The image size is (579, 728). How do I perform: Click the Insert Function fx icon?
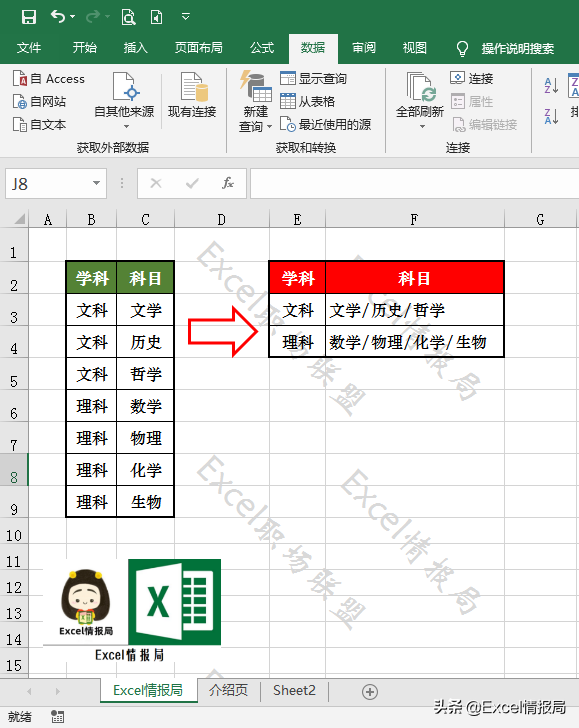pyautogui.click(x=228, y=183)
